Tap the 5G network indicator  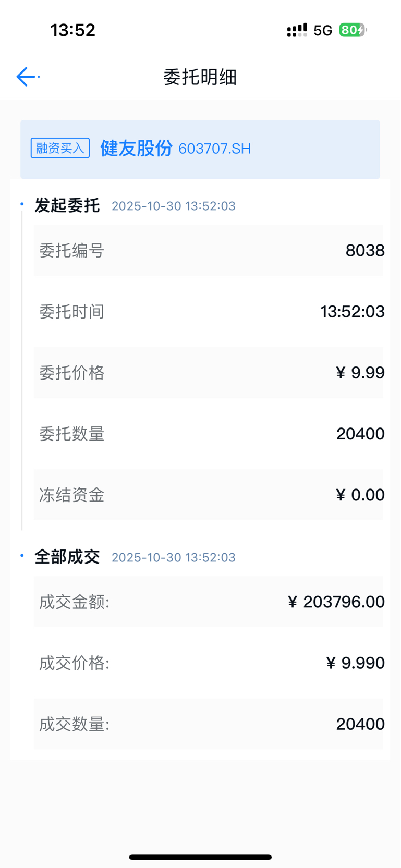pyautogui.click(x=323, y=31)
